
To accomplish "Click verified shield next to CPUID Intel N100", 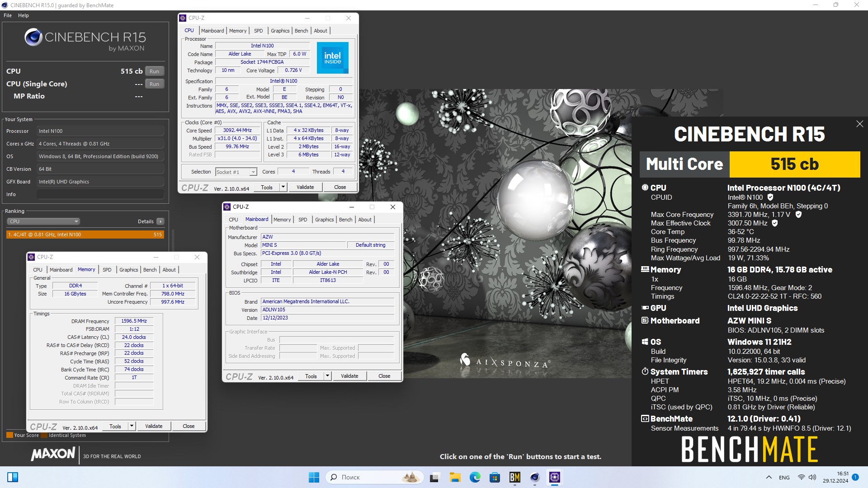I will pos(770,197).
